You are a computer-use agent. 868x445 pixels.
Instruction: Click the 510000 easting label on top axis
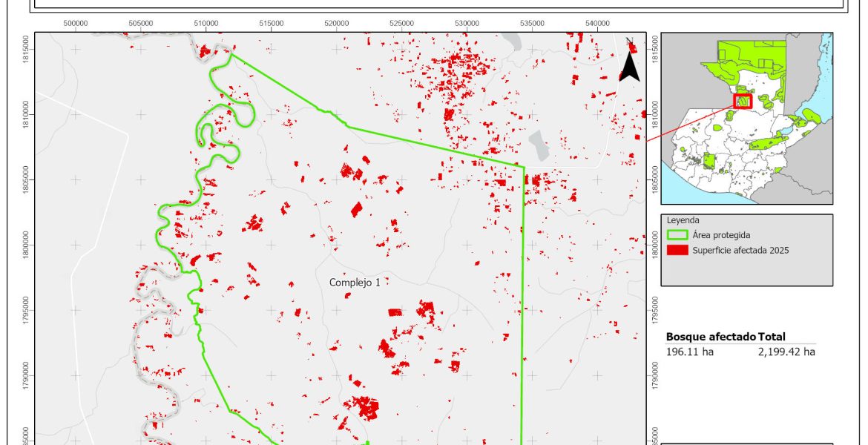coord(206,24)
